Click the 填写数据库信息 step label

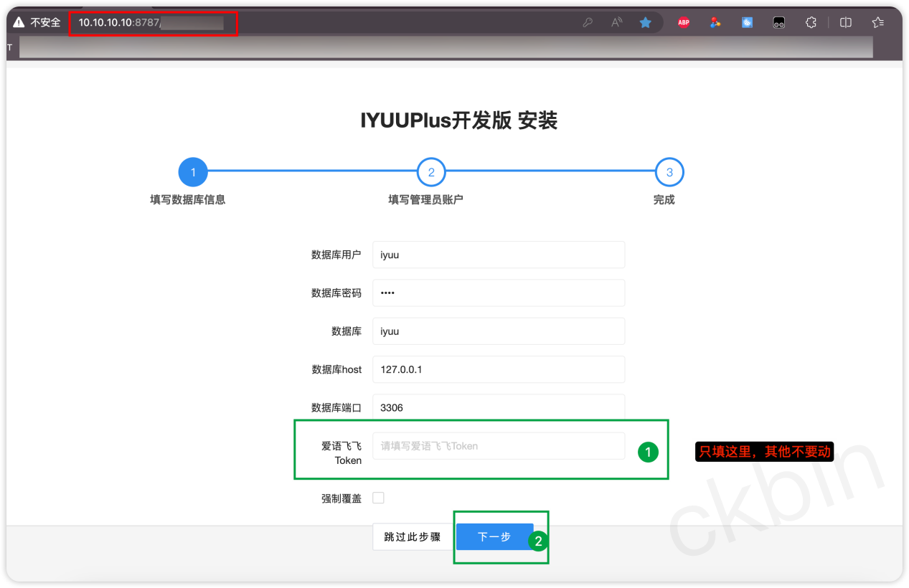coord(188,200)
